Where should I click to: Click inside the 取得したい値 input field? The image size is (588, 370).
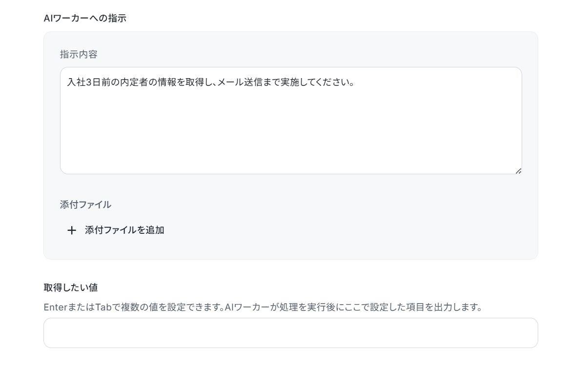coord(291,333)
